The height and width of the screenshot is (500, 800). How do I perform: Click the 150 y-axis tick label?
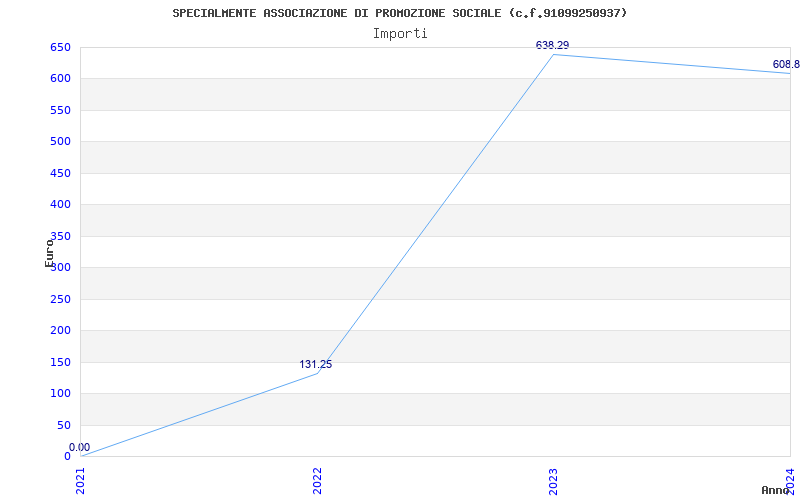(x=60, y=362)
